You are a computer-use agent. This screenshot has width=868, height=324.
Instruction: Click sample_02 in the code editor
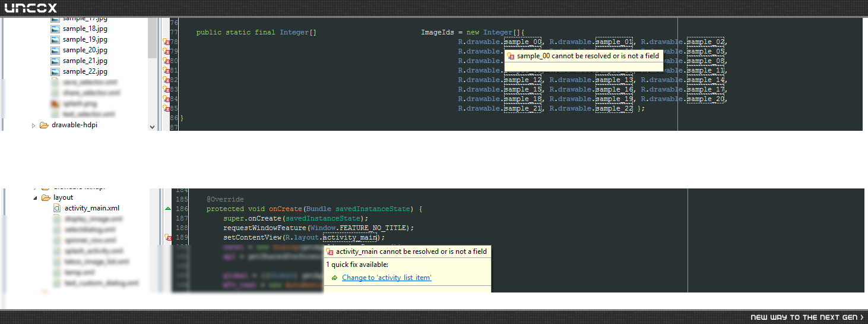click(x=706, y=42)
